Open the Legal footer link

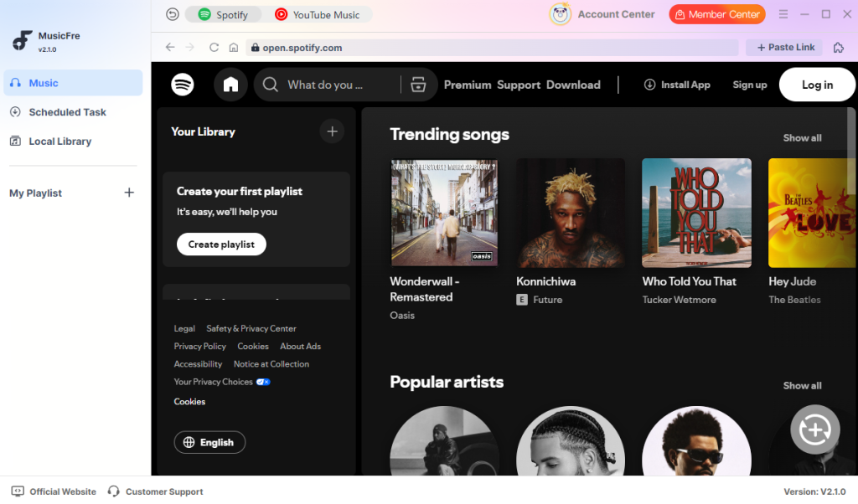[x=184, y=328]
